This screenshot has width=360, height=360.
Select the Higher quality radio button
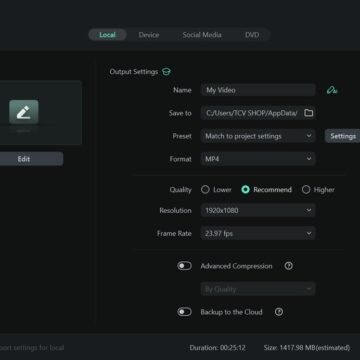coord(306,189)
